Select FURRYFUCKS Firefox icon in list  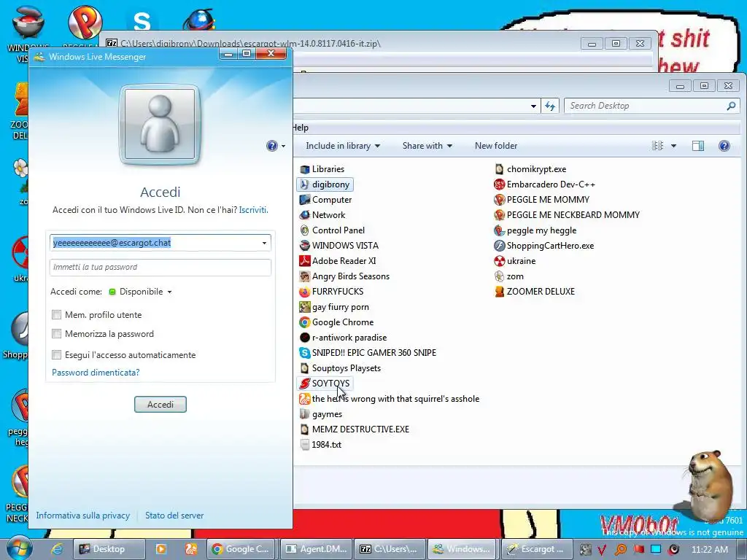(x=305, y=292)
